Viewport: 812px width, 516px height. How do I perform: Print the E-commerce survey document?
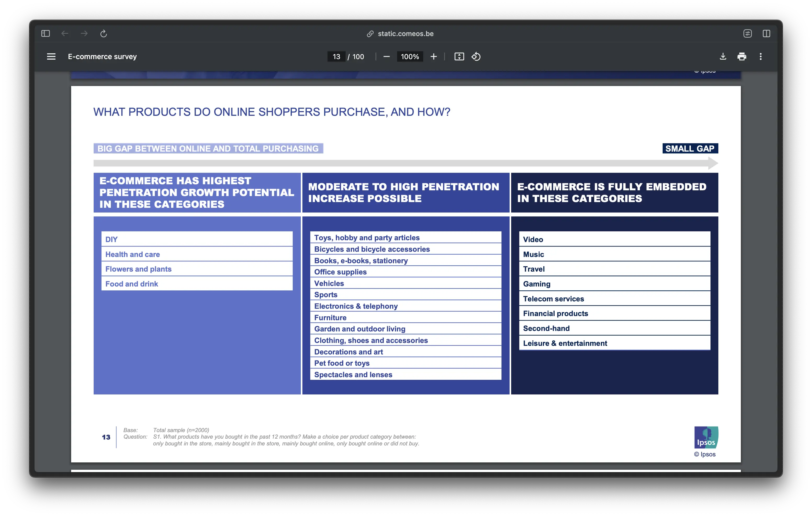(x=742, y=57)
